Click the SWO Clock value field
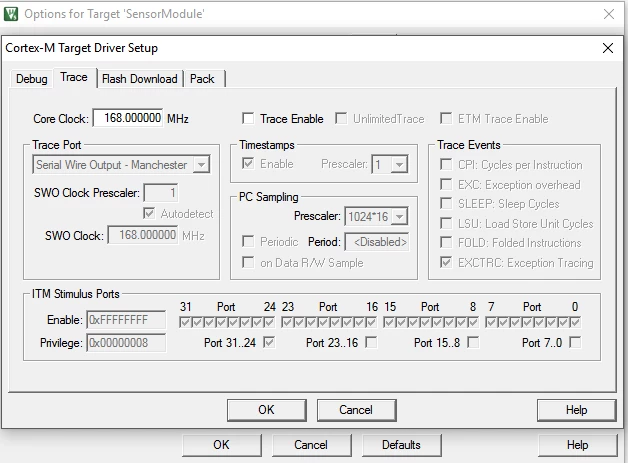 point(143,235)
